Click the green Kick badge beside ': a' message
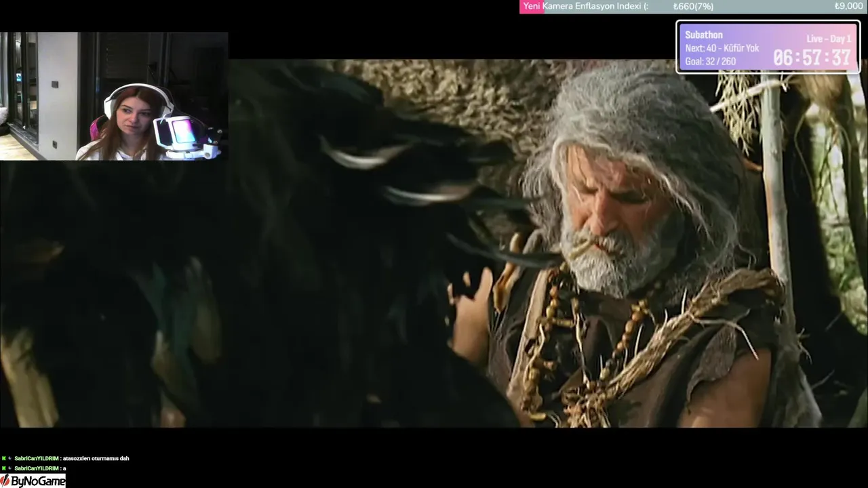 [3, 468]
